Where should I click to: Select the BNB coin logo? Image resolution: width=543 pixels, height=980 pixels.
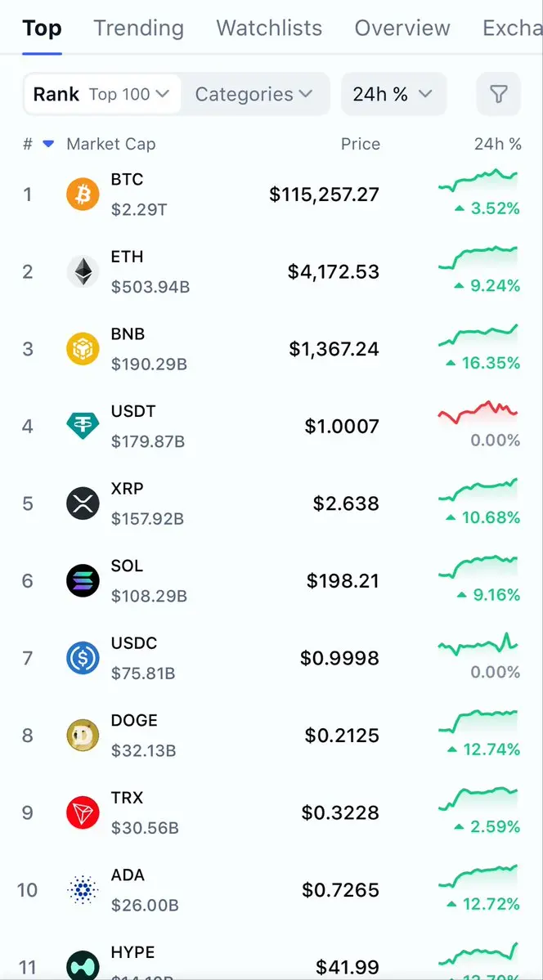click(83, 349)
